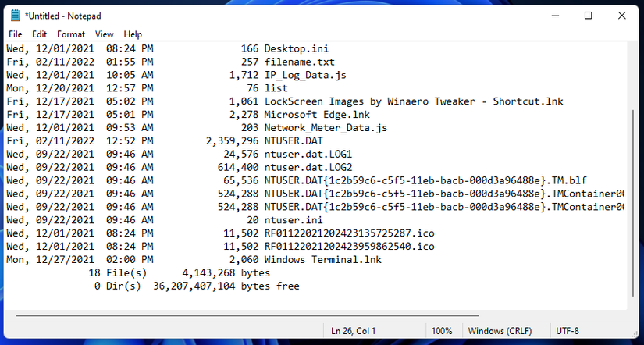Open the Edit menu

[x=40, y=34]
